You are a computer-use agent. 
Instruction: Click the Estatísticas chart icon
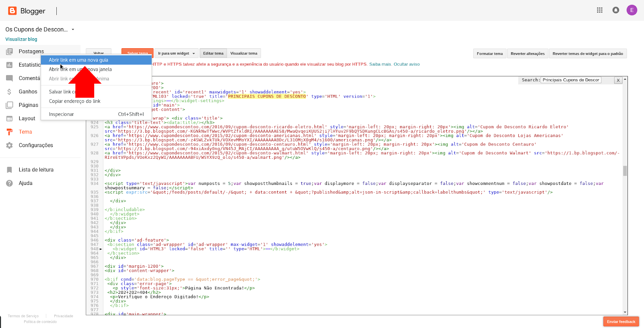point(9,65)
